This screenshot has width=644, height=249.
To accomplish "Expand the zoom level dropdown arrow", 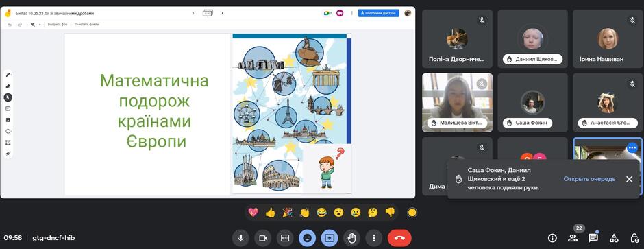I will tap(40, 25).
